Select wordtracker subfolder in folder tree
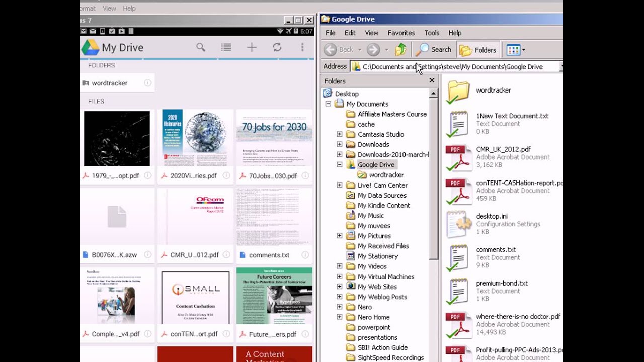Image resolution: width=644 pixels, height=362 pixels. (x=386, y=175)
